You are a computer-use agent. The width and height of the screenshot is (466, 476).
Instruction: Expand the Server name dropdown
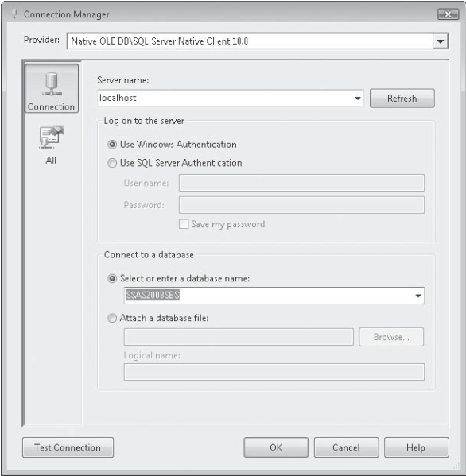(x=358, y=99)
